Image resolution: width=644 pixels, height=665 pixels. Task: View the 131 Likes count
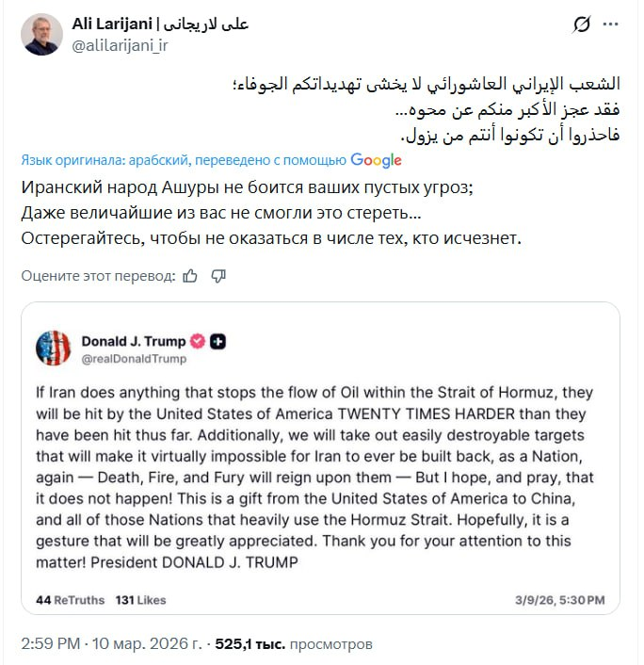coord(140,600)
